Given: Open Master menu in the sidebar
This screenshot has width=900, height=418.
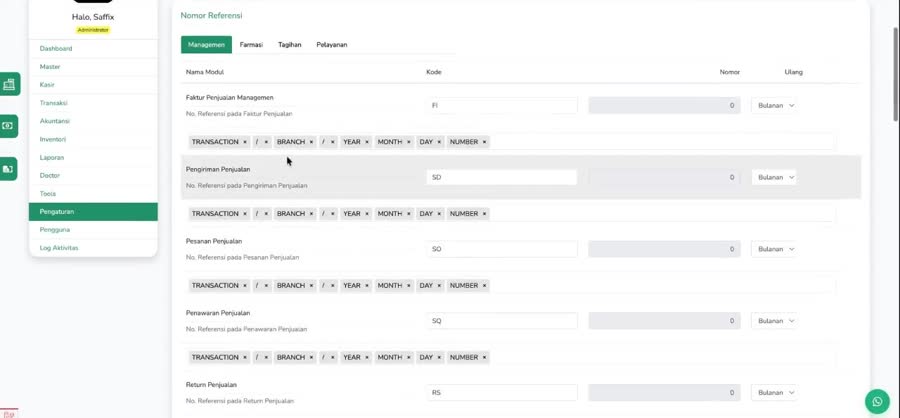Looking at the screenshot, I should click(93, 67).
